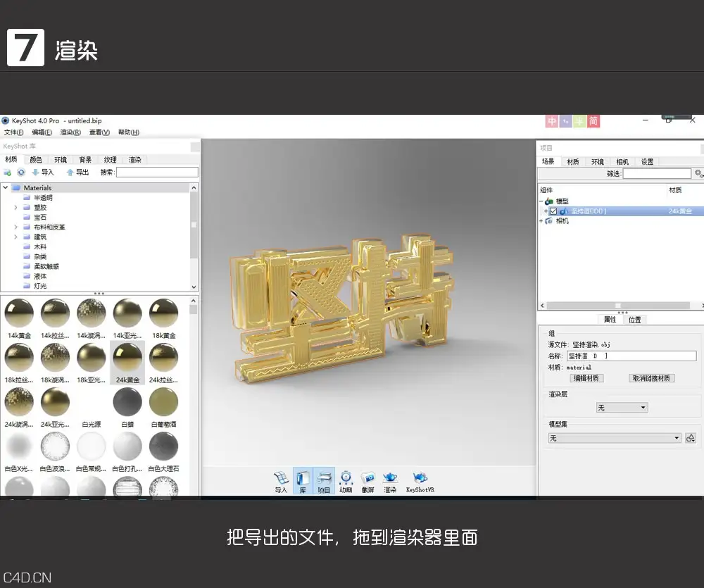The width and height of the screenshot is (704, 588).
Task: Switch to library 渲染 tab
Action: point(134,159)
